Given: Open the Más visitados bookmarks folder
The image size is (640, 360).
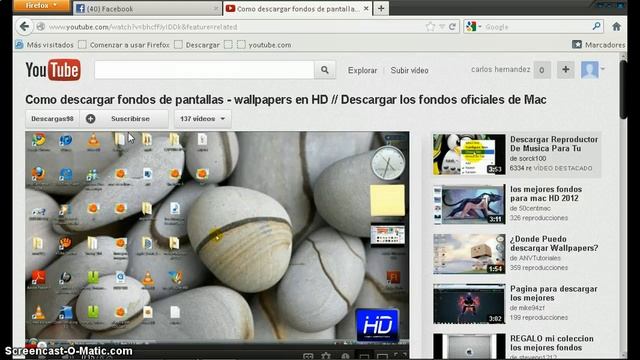Looking at the screenshot, I should 44,45.
